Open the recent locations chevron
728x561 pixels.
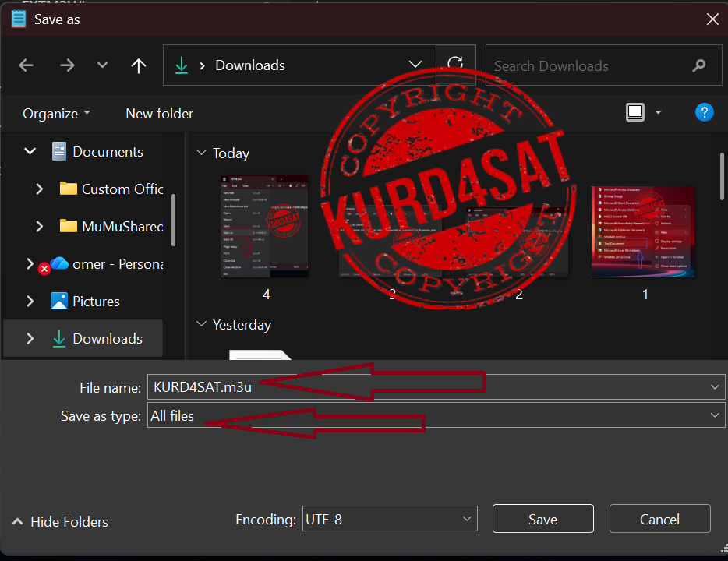click(102, 65)
